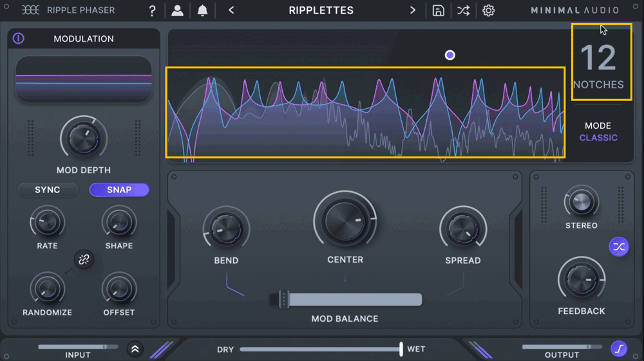Viewport: 644px width, 361px height.
Task: Click the BEND knob
Action: (x=226, y=229)
